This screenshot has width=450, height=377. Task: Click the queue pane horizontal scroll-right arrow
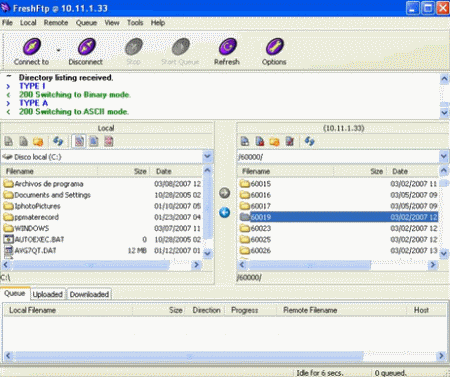[441, 356]
